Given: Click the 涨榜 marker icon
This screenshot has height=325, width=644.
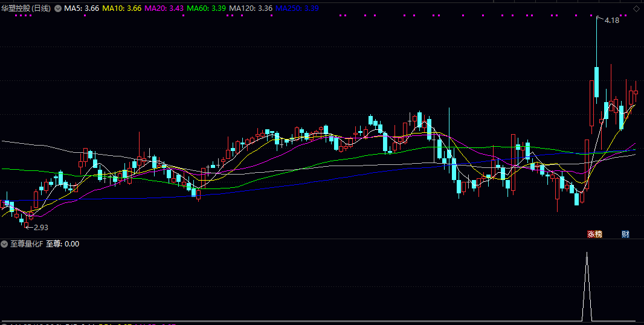Looking at the screenshot, I should click(x=595, y=234).
